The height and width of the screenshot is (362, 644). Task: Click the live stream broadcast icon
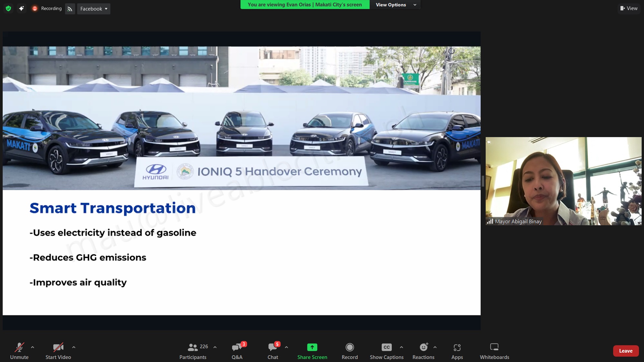[x=70, y=9]
